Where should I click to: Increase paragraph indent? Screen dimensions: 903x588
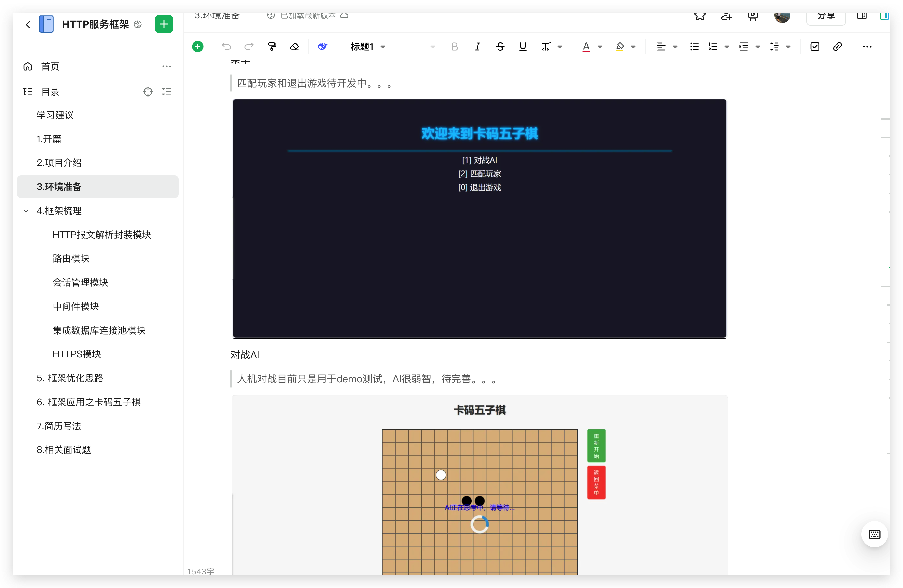(x=744, y=47)
